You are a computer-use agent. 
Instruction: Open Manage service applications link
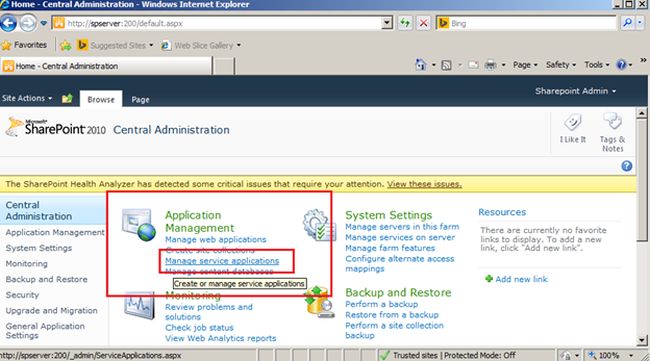point(222,261)
